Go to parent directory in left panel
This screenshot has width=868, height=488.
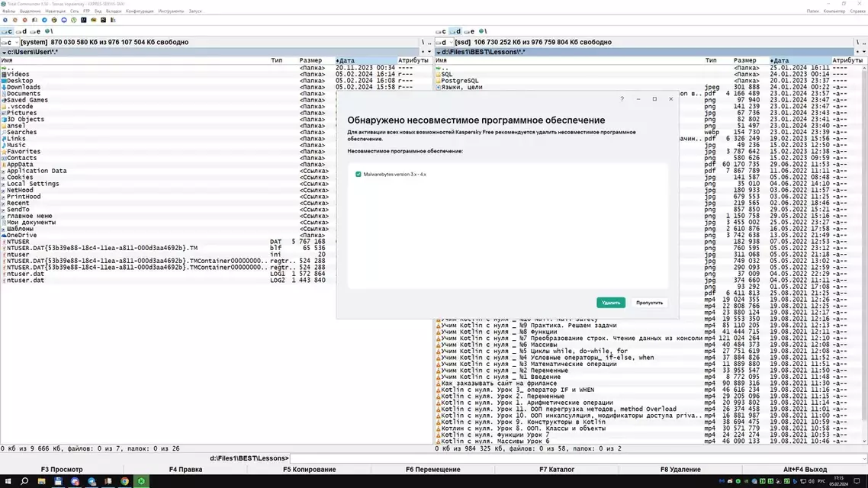coord(429,42)
